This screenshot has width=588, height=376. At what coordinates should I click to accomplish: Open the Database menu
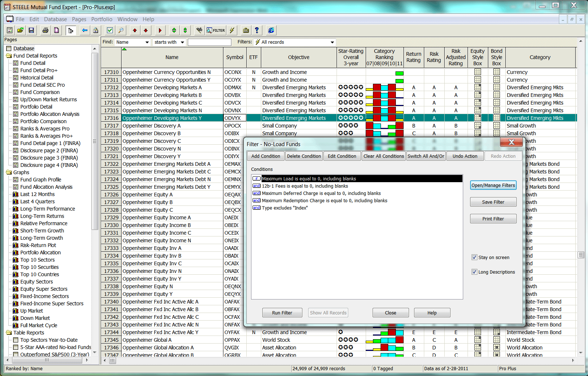pyautogui.click(x=55, y=19)
